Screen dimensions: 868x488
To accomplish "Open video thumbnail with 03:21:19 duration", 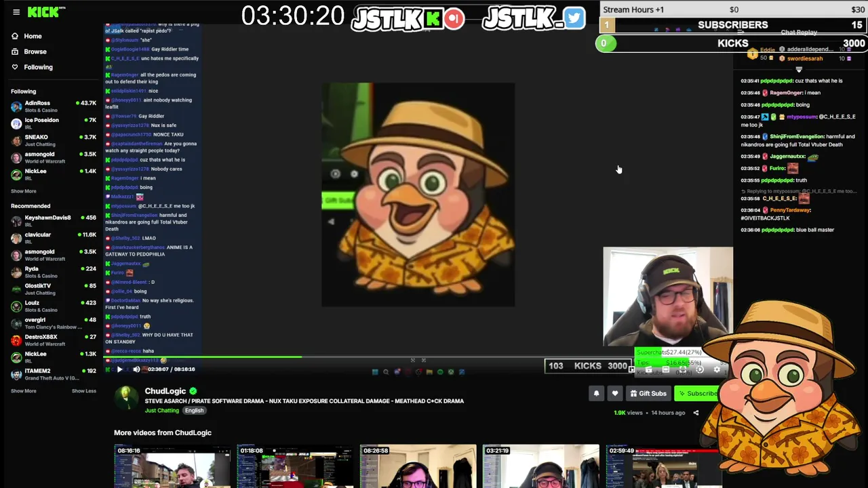I will click(x=541, y=466).
